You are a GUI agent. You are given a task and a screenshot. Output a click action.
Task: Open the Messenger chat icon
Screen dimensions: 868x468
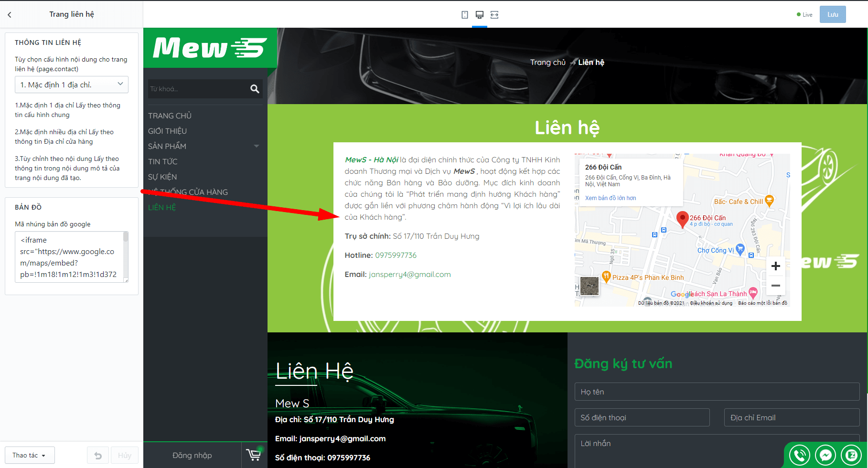point(825,455)
